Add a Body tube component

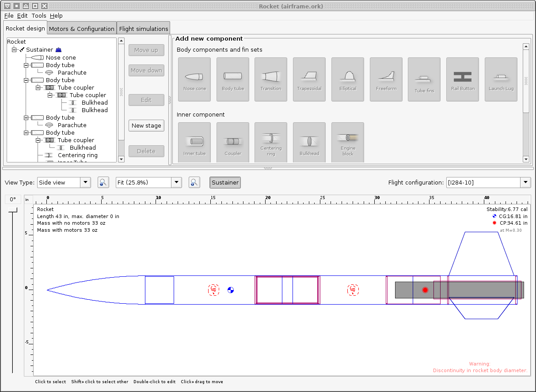click(233, 79)
